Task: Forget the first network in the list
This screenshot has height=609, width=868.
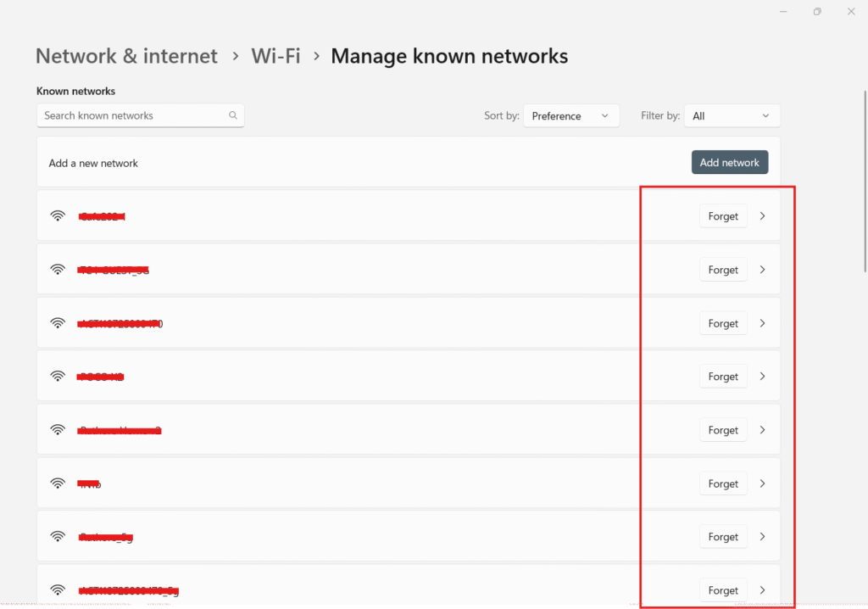Action: tap(723, 216)
